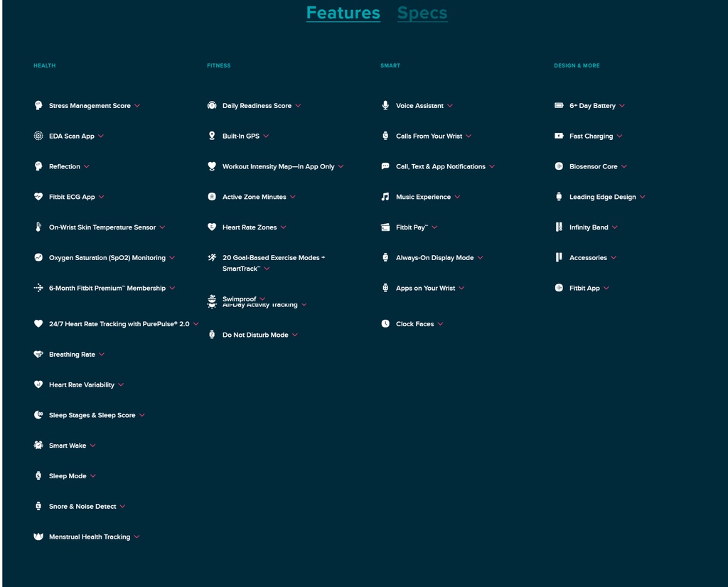Screen dimensions: 728x587
Task: Click the DESIGN & MORE column heading
Action: (577, 65)
